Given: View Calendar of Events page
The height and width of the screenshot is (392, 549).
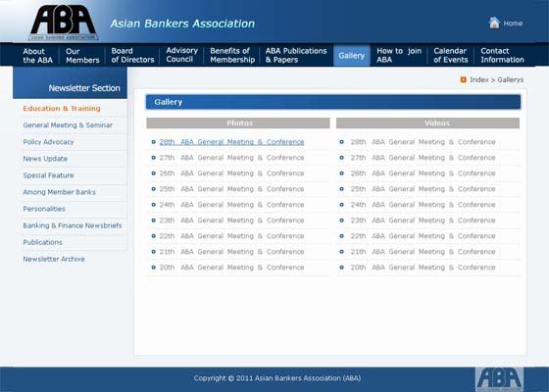Looking at the screenshot, I should pyautogui.click(x=451, y=55).
